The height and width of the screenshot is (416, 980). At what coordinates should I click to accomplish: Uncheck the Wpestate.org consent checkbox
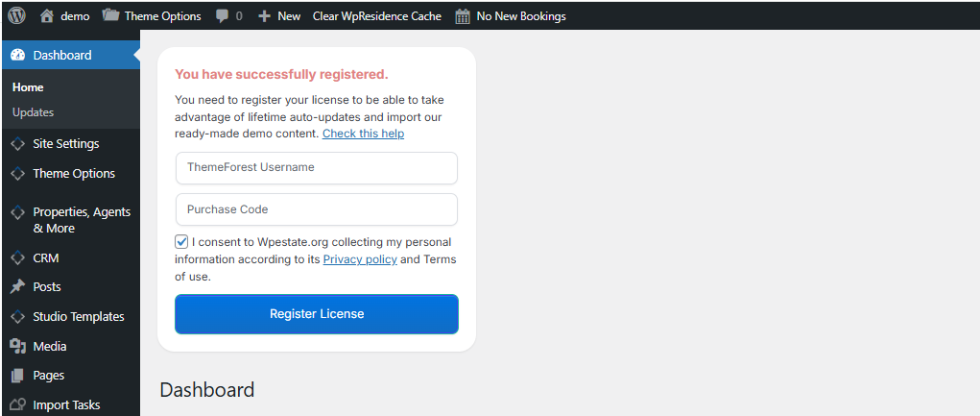[x=181, y=242]
